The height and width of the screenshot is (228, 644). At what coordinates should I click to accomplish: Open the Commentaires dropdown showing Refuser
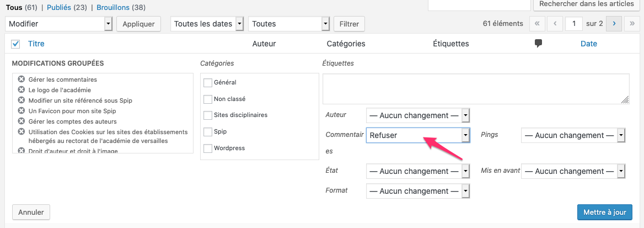(x=417, y=135)
